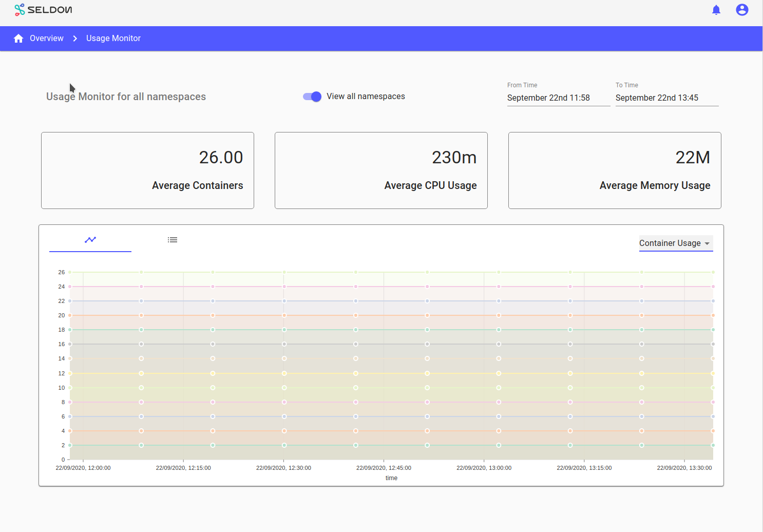The image size is (763, 532).
Task: Edit the From Time field
Action: [x=559, y=98]
